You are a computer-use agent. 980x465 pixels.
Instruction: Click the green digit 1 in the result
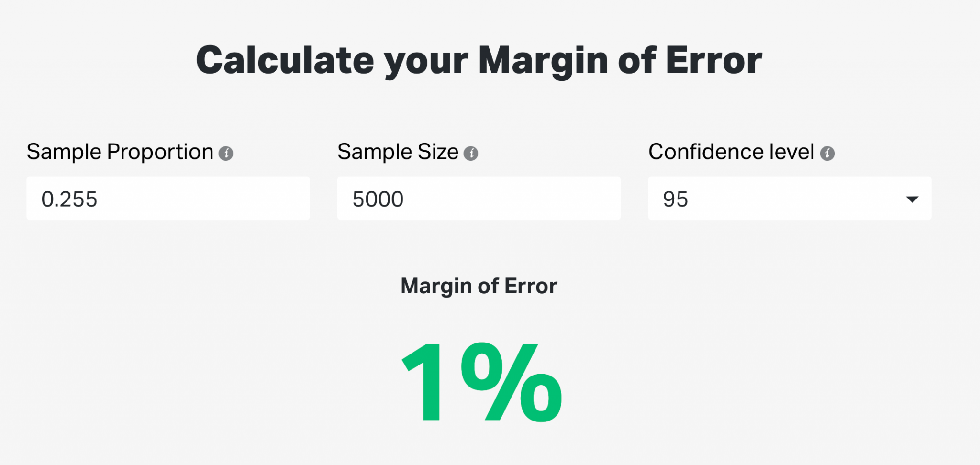coord(422,382)
